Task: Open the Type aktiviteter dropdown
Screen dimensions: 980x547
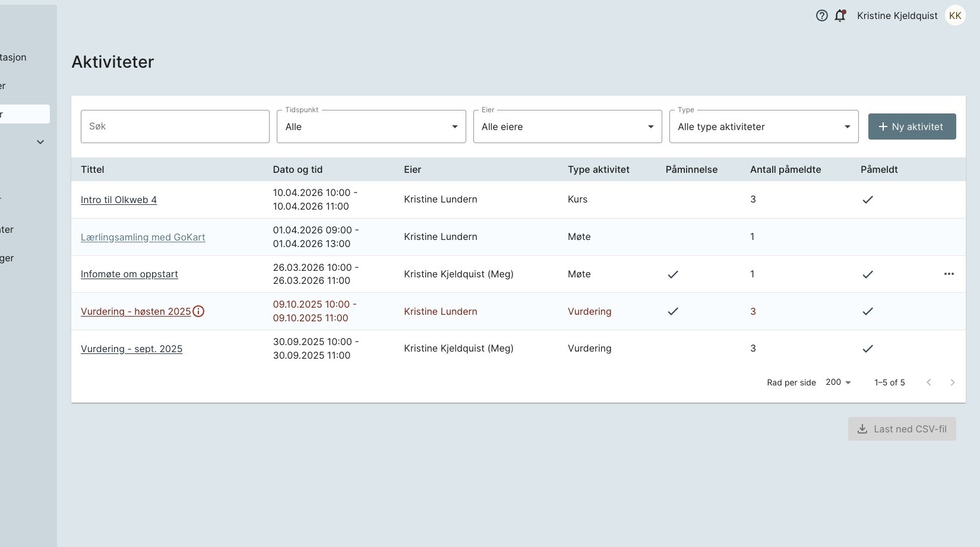Action: pos(763,127)
